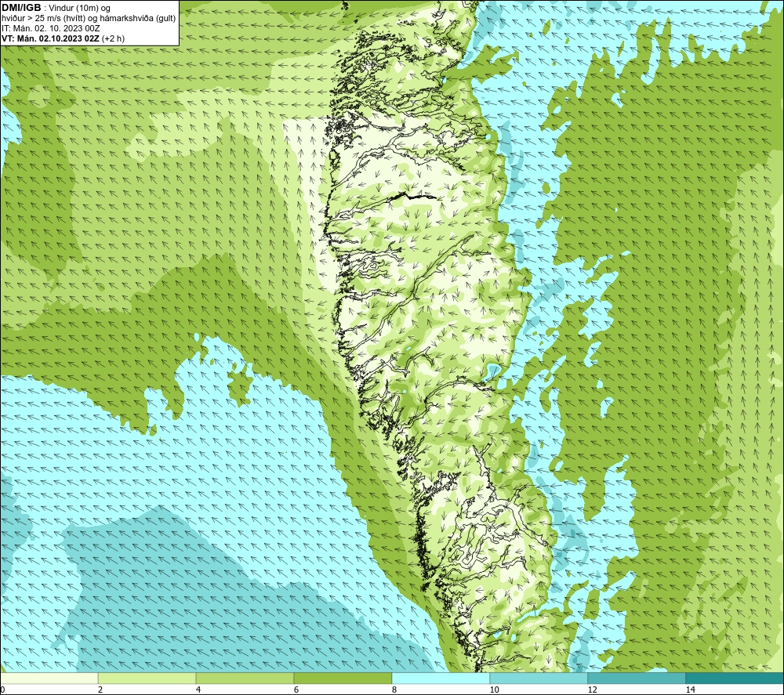Click the 8–10 m/s light cyan band

[x=441, y=678]
